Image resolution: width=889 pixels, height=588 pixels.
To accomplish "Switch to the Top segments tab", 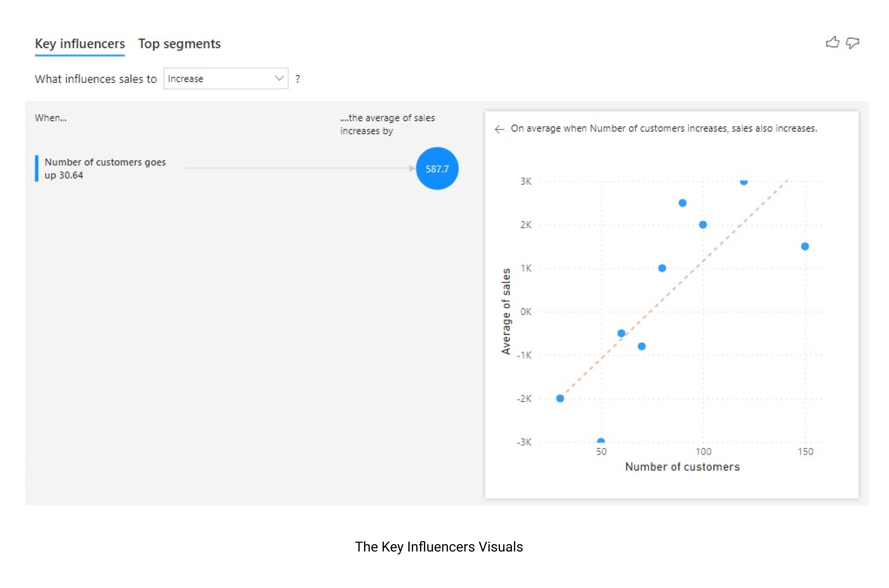I will (x=180, y=44).
